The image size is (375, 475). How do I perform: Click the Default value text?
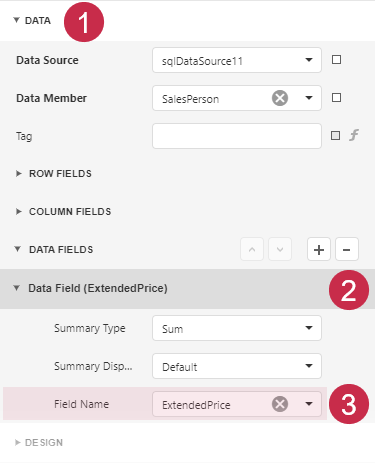[180, 367]
